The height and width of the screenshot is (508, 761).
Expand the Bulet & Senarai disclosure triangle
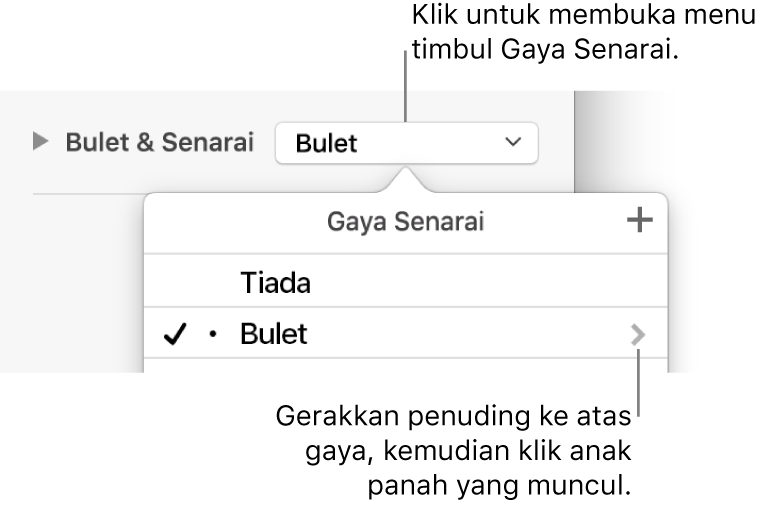pos(40,143)
